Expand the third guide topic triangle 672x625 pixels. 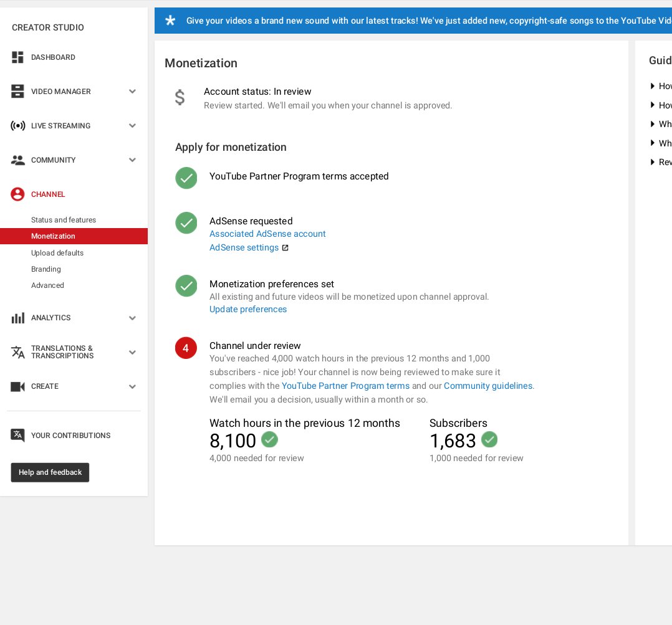click(652, 124)
